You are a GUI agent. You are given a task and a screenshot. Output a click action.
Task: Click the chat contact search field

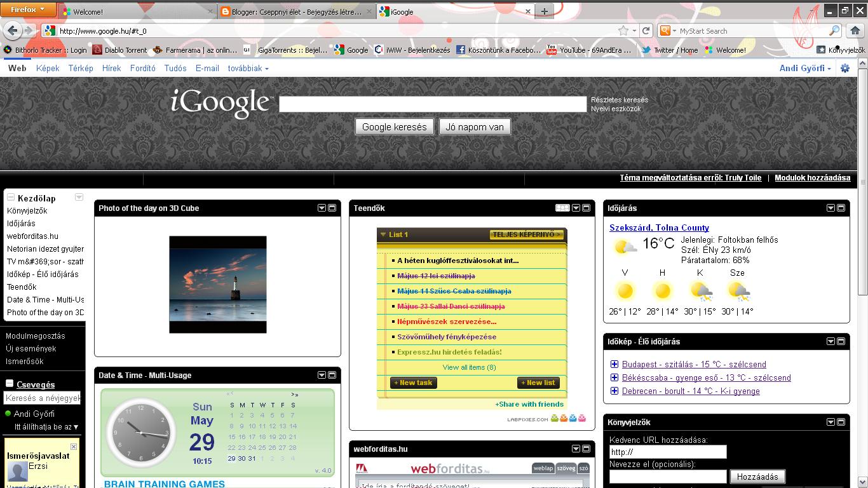42,398
